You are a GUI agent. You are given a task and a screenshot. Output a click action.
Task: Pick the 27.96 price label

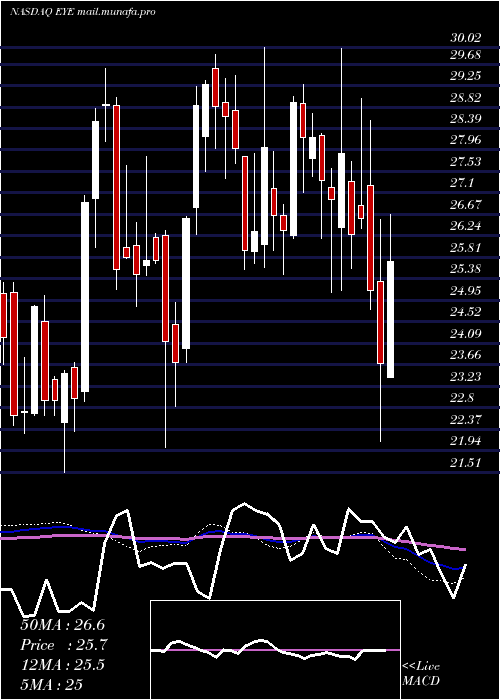[x=466, y=141]
